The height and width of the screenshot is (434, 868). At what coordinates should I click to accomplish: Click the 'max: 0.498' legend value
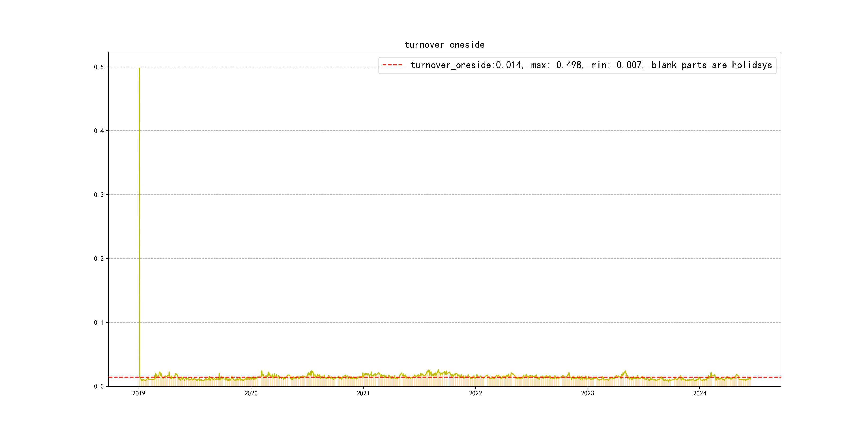click(556, 65)
